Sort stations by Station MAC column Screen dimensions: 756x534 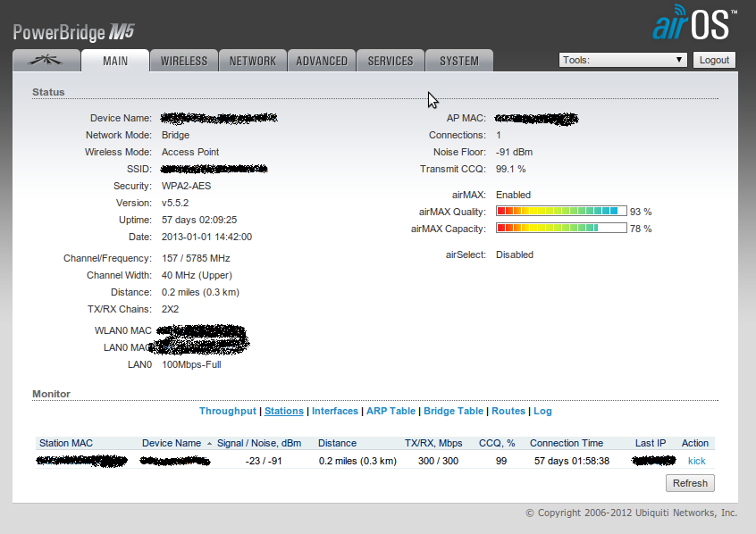click(66, 444)
